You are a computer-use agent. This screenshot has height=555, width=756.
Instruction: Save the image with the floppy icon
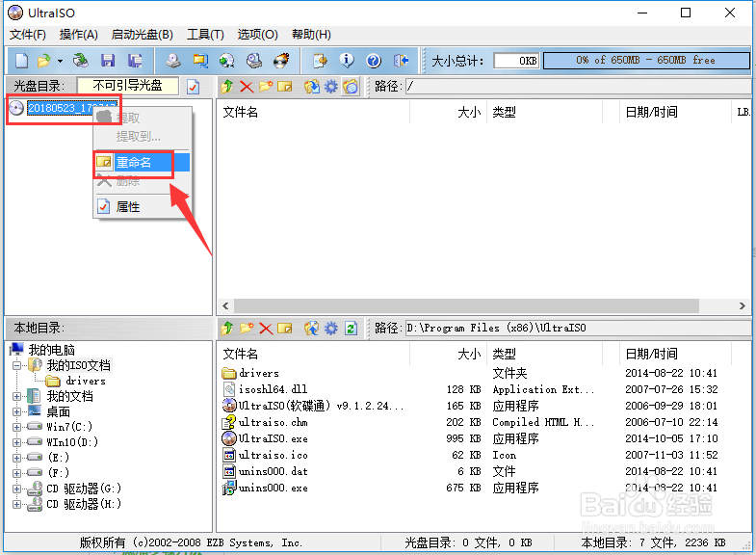click(x=108, y=61)
